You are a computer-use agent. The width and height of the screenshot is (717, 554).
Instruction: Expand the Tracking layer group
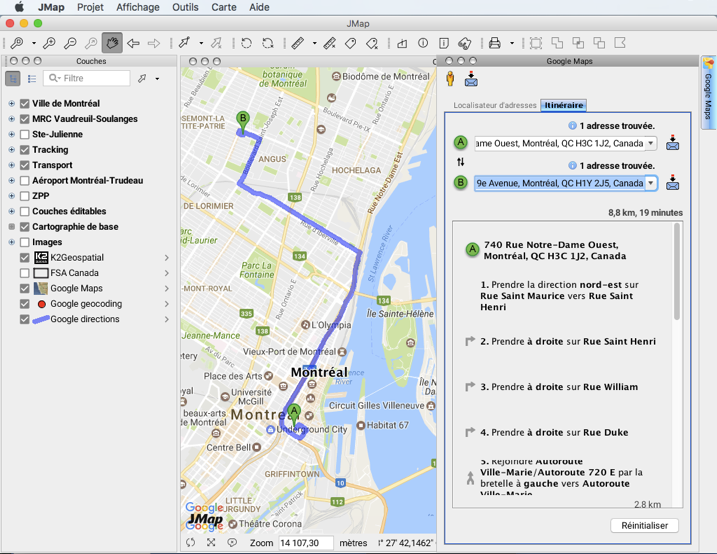pyautogui.click(x=11, y=150)
